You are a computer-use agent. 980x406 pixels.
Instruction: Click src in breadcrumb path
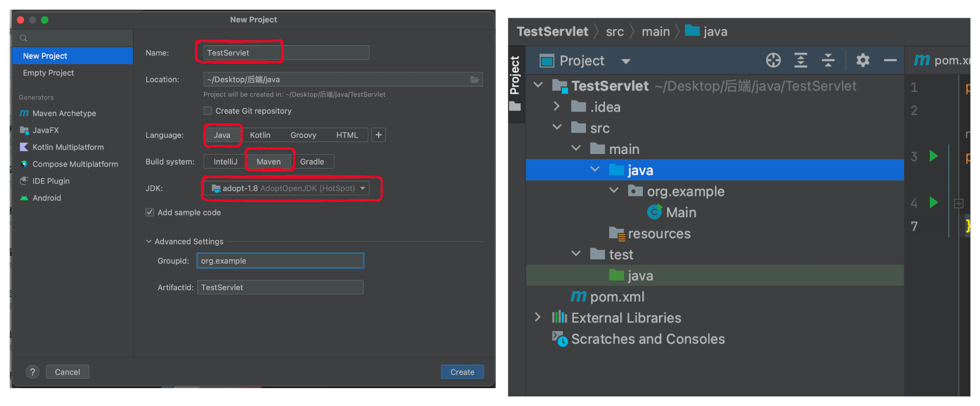(x=615, y=32)
